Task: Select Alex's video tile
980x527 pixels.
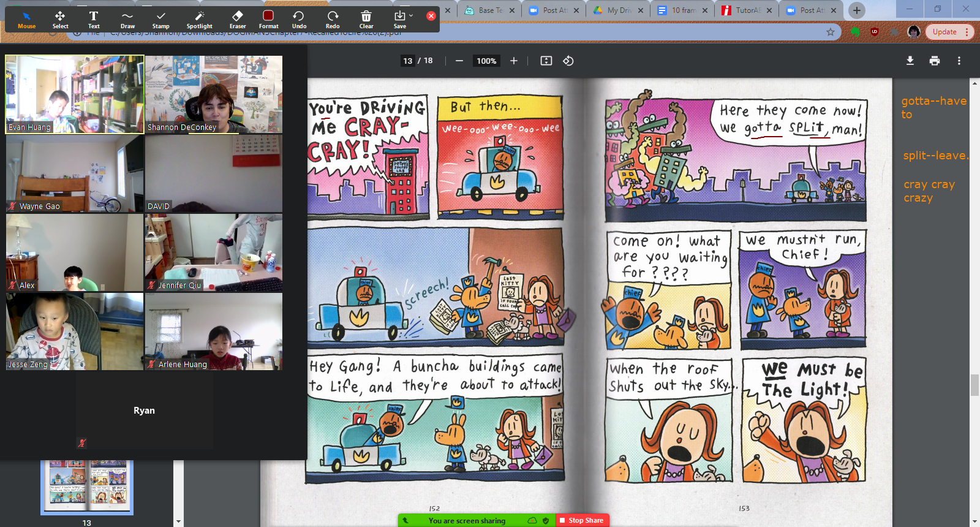Action: pyautogui.click(x=75, y=252)
